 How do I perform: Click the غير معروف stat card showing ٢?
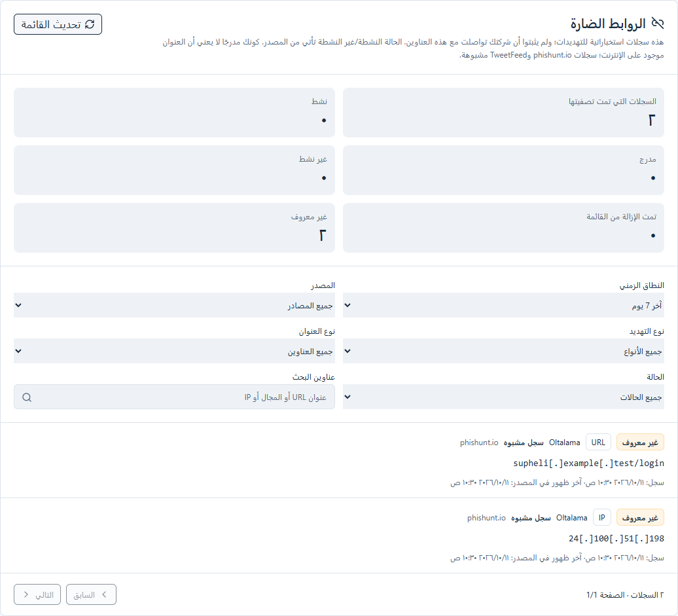click(x=174, y=228)
